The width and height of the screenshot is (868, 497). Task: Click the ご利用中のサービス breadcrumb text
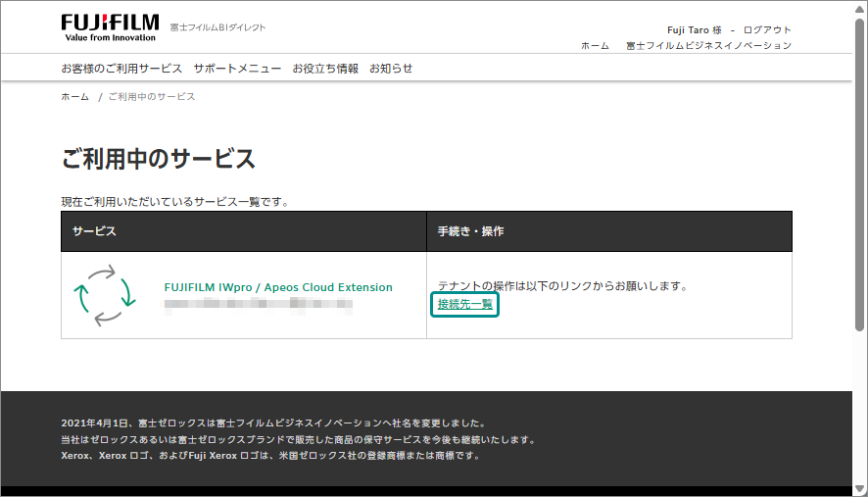[152, 96]
